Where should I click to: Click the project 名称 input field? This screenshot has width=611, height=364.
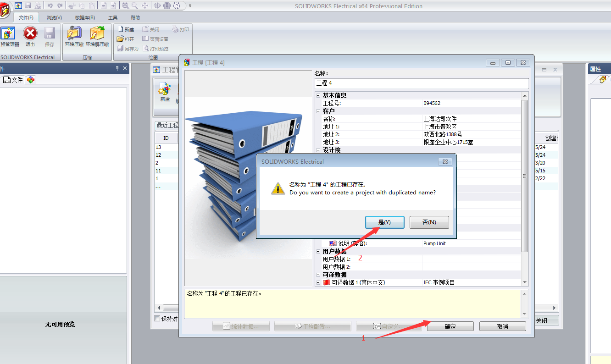(x=422, y=83)
